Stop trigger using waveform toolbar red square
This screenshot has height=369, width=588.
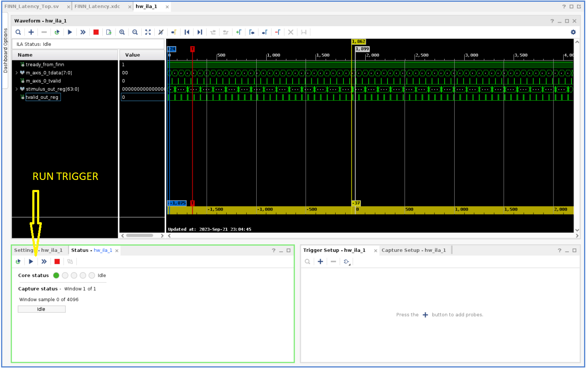click(x=96, y=32)
